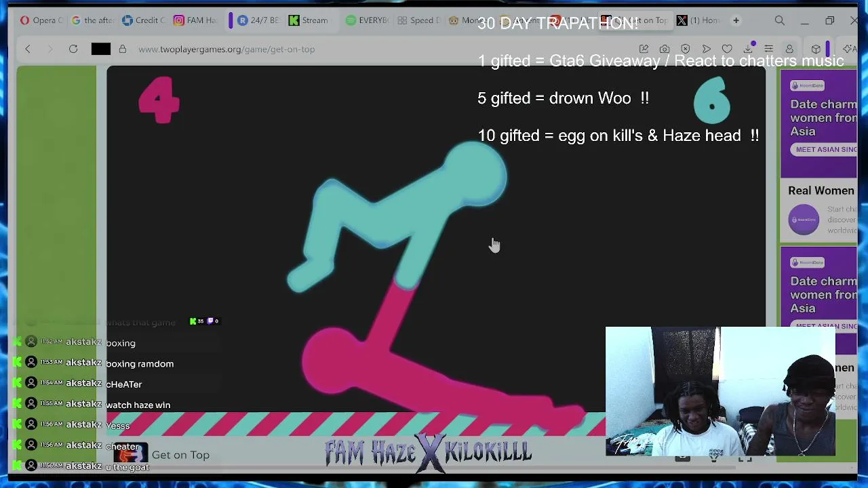Viewport: 868px width, 488px height.
Task: Open the Real Women ad headline
Action: pyautogui.click(x=821, y=190)
